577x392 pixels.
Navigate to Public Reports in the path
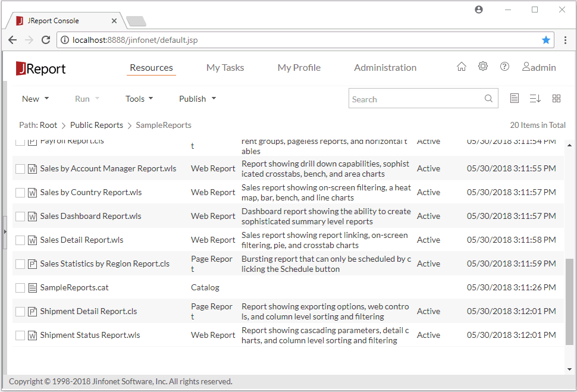[96, 125]
